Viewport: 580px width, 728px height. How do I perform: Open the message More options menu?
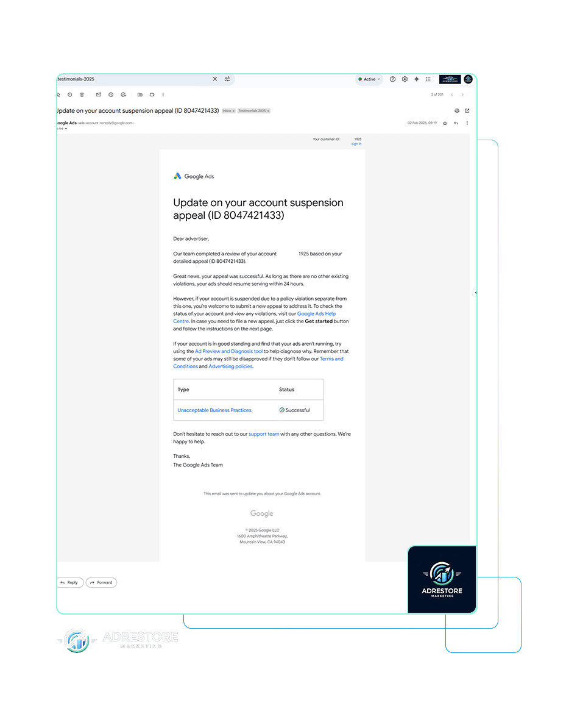pos(467,123)
